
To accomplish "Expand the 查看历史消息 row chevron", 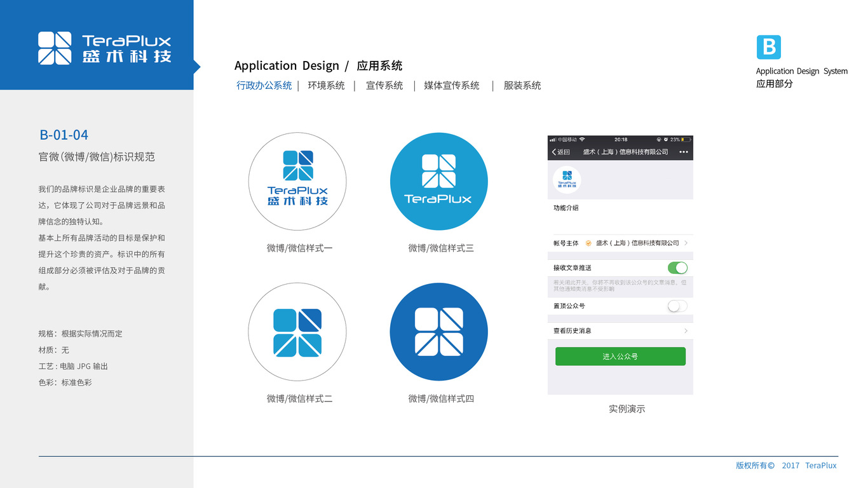I will click(686, 331).
